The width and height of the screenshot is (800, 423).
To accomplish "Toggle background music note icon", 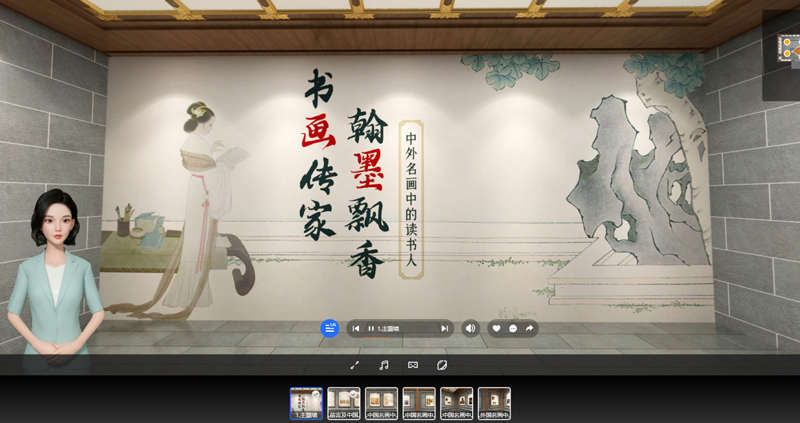I will (x=384, y=365).
